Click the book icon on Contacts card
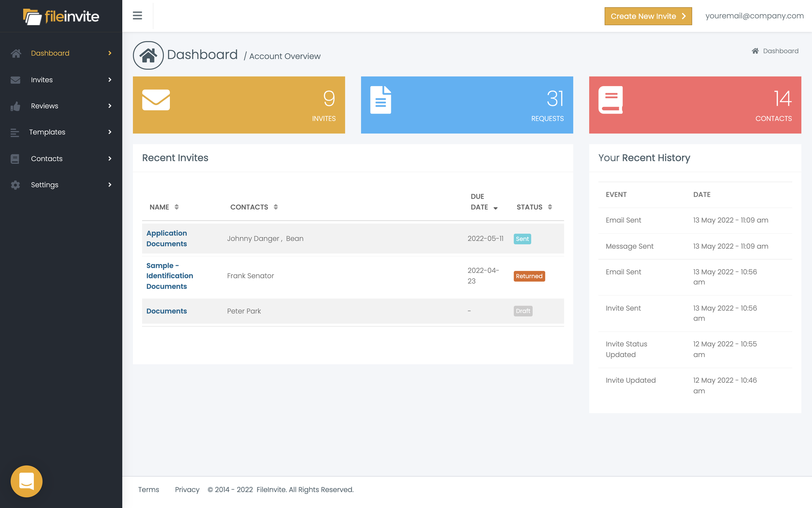Screen dimensions: 812x508 coord(610,100)
